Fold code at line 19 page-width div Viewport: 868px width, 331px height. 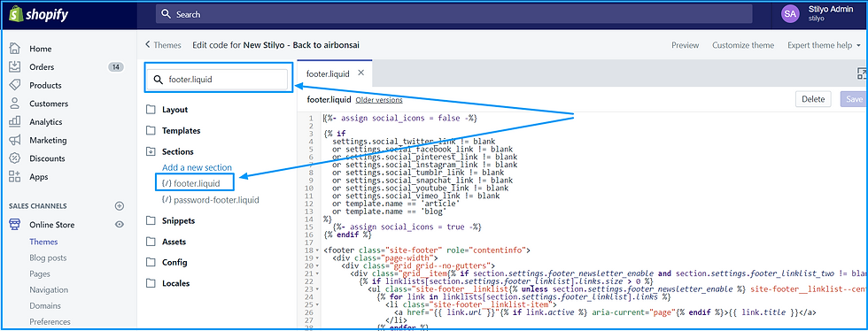(x=317, y=258)
